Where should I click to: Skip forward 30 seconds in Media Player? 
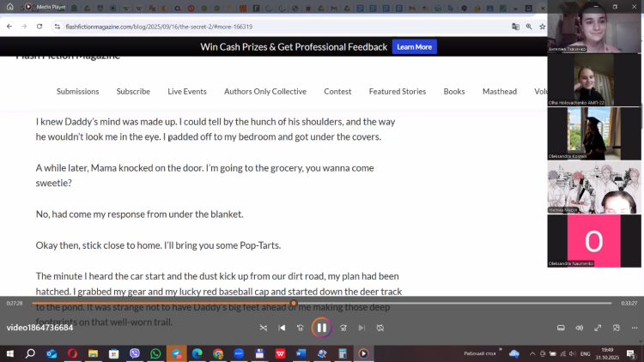point(343,328)
